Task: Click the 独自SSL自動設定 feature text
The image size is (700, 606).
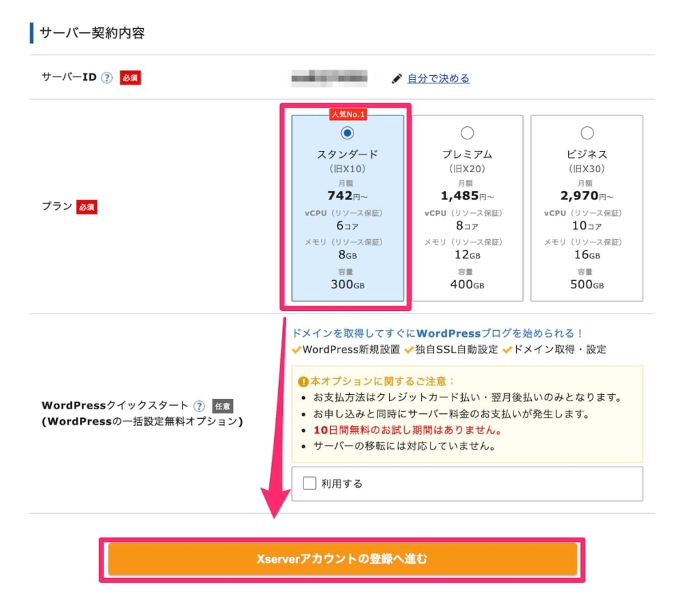Action: (456, 349)
